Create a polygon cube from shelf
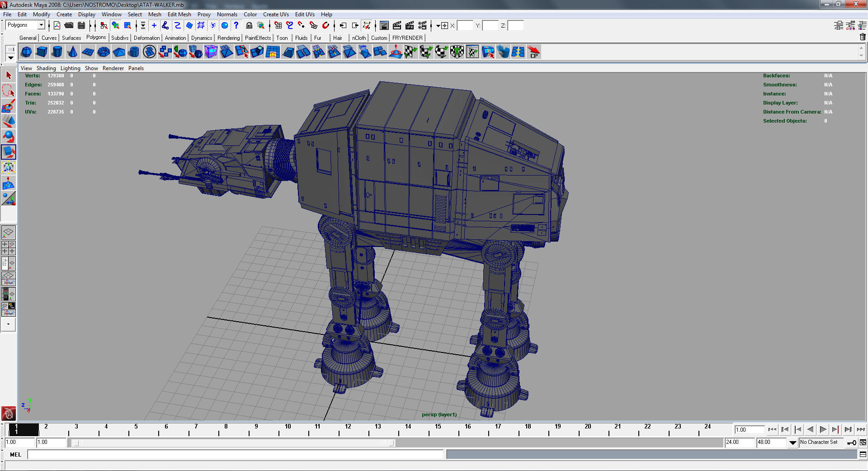 [42, 52]
